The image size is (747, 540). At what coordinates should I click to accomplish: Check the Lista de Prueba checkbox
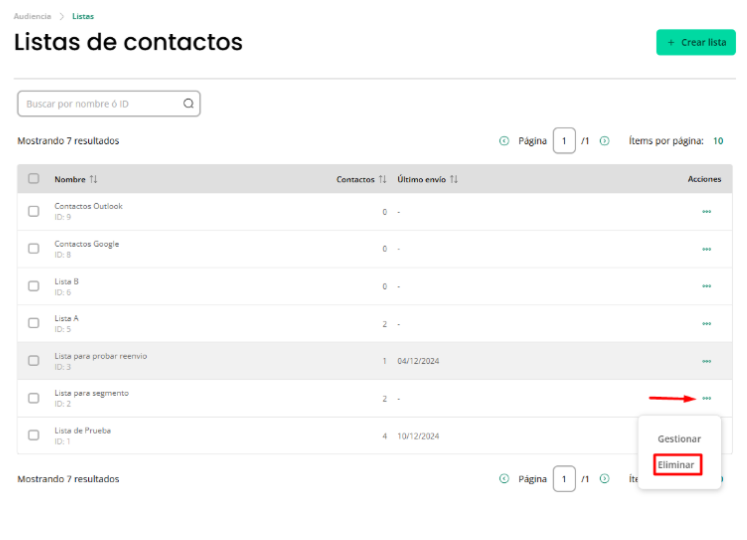pyautogui.click(x=33, y=435)
